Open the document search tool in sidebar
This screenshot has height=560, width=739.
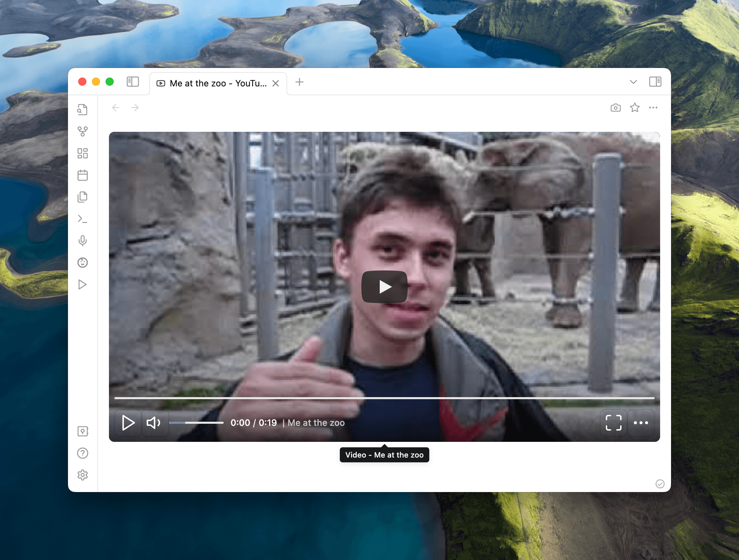83,110
